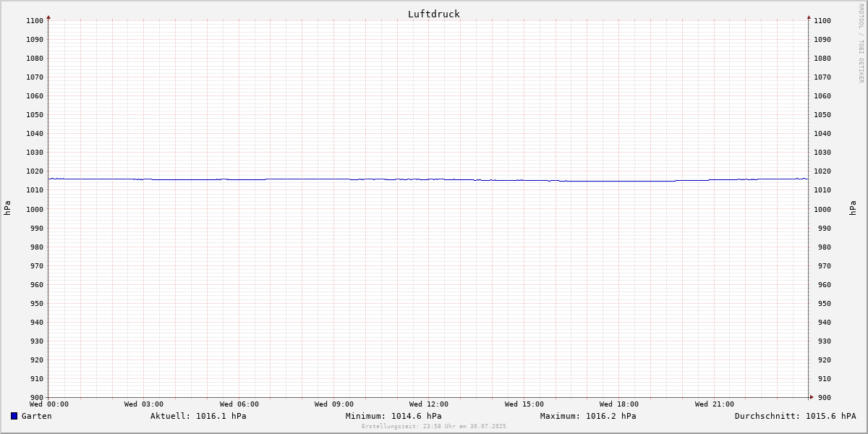Screen dimensions: 868x434
Task: Click the 1100 label on the right axis
Action: point(822,21)
